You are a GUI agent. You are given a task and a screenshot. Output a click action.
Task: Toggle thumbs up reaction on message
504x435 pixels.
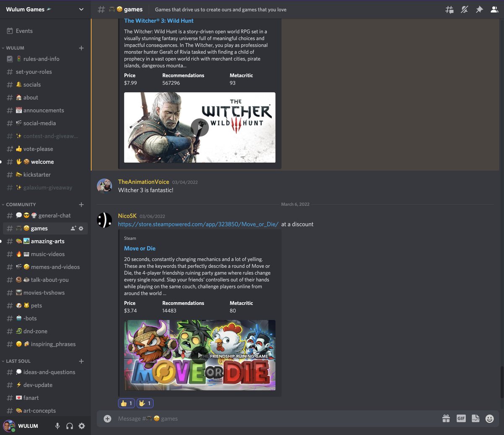(x=126, y=403)
